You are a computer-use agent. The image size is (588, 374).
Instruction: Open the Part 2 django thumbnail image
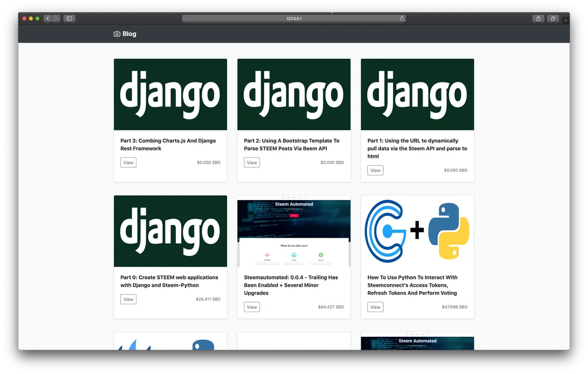pyautogui.click(x=294, y=95)
